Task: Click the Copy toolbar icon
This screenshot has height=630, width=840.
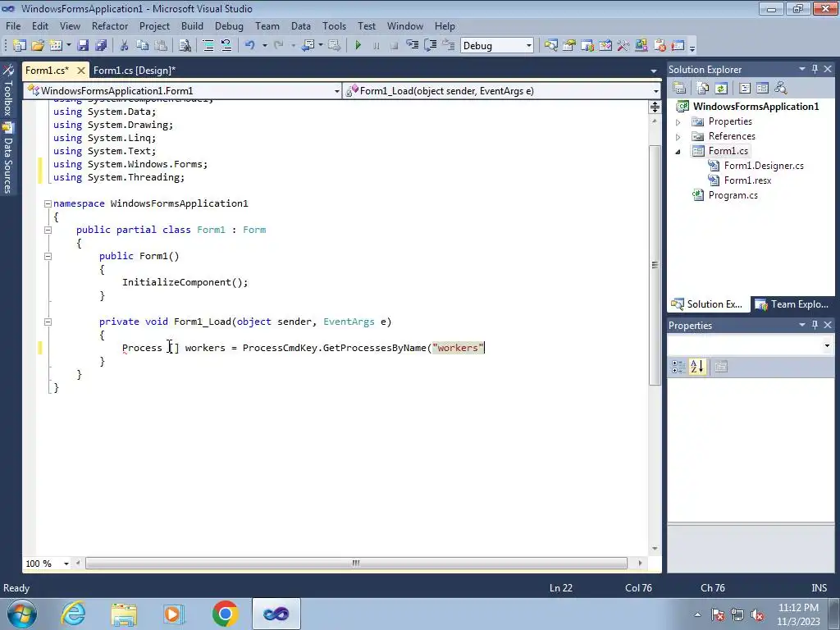Action: tap(142, 46)
